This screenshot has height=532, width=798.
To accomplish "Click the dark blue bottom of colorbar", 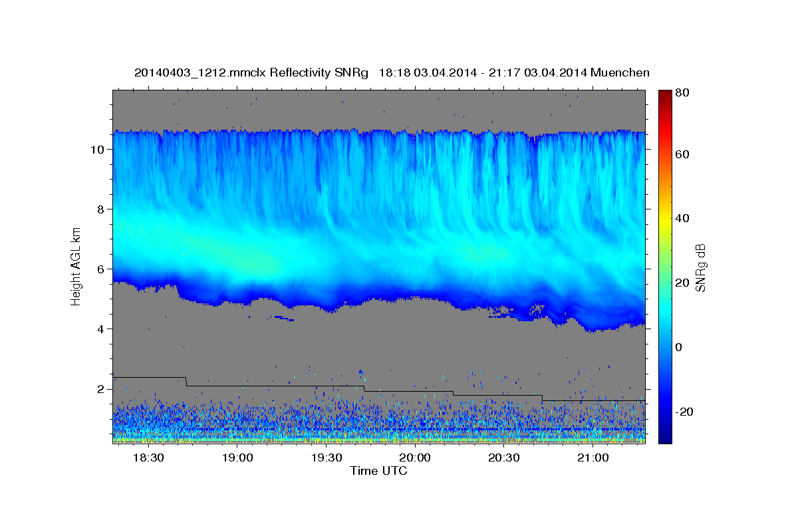I will point(664,436).
